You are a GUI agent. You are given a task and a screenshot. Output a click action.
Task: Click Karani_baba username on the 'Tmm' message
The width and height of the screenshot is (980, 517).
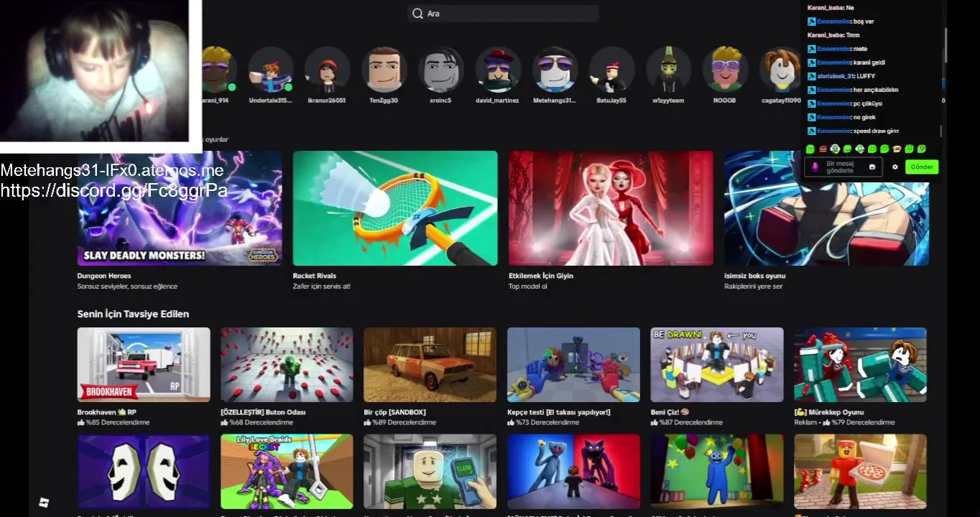pos(825,35)
